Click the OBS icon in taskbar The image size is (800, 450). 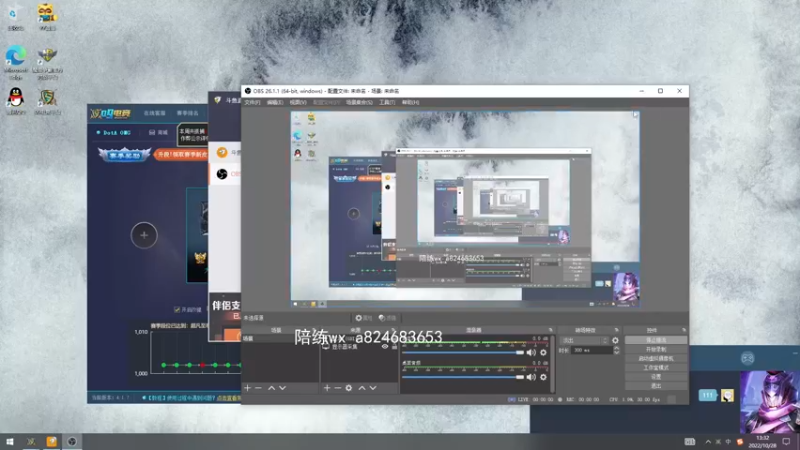pos(72,442)
